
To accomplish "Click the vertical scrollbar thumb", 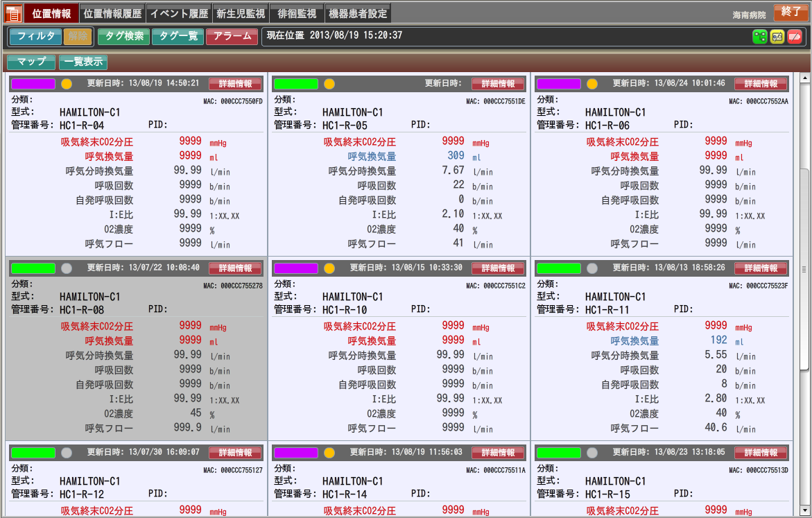I will [804, 269].
